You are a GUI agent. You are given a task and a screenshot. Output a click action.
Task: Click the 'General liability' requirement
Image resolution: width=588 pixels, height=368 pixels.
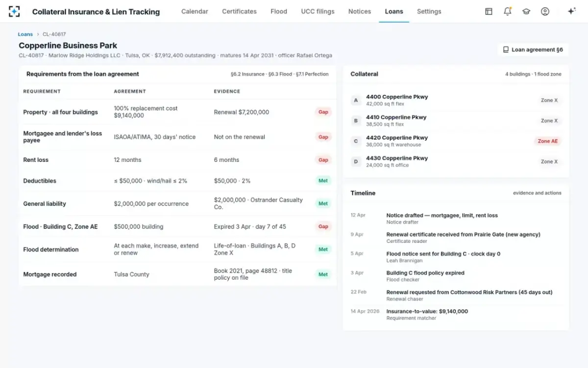click(45, 204)
